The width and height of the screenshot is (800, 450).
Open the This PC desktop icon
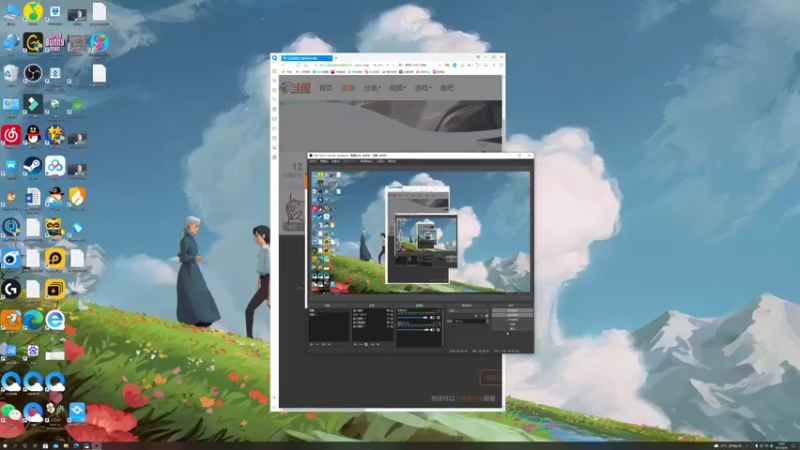(11, 11)
